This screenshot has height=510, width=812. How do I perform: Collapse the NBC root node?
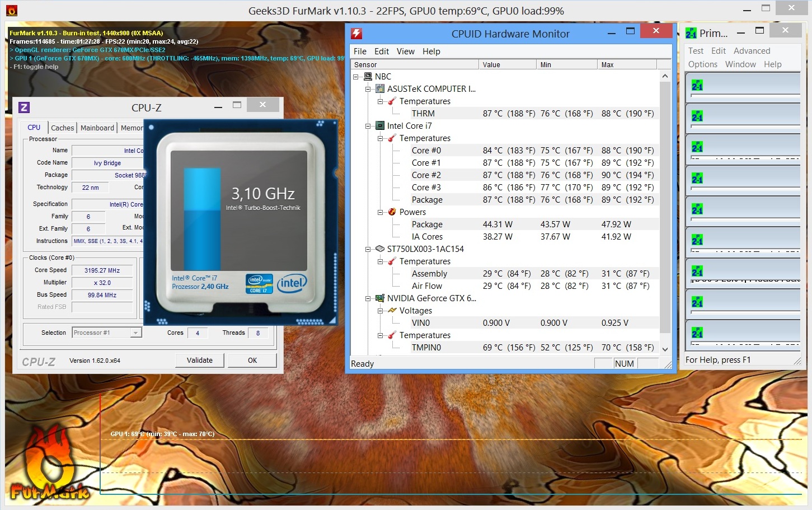[x=355, y=77]
